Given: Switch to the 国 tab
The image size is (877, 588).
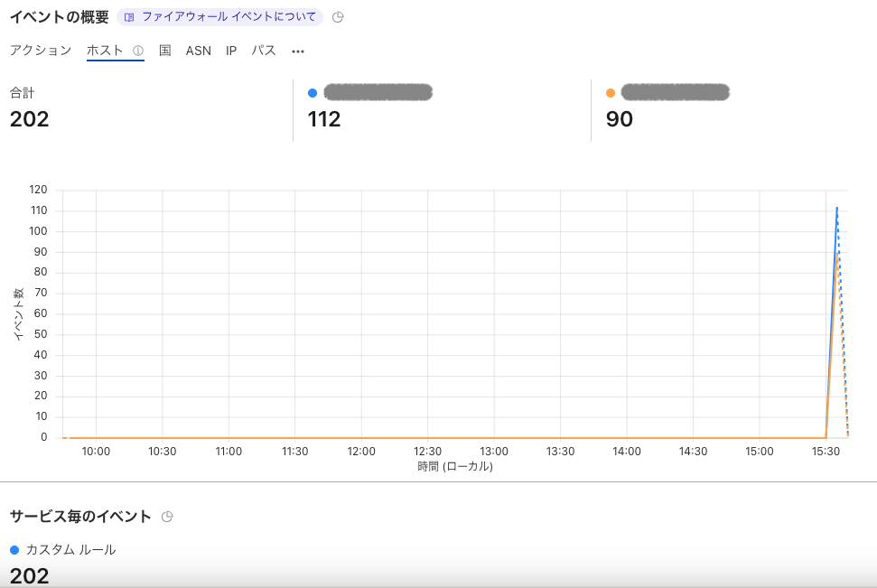Looking at the screenshot, I should pyautogui.click(x=163, y=51).
